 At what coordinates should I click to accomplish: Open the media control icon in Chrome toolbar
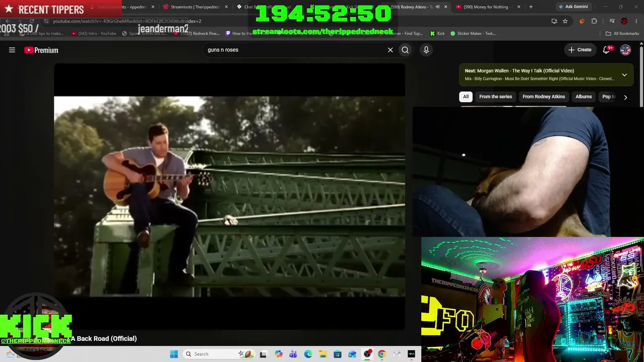(612, 21)
